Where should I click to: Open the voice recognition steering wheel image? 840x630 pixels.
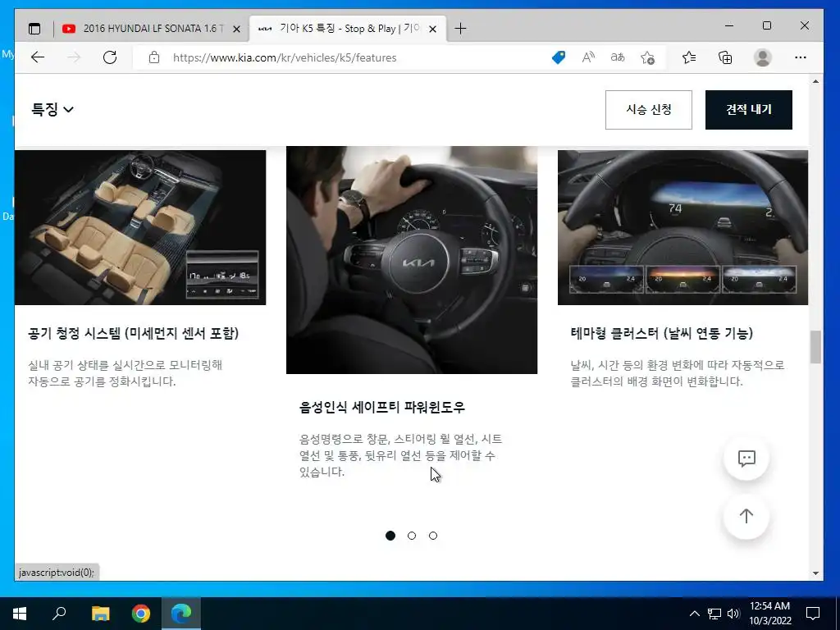coord(412,260)
